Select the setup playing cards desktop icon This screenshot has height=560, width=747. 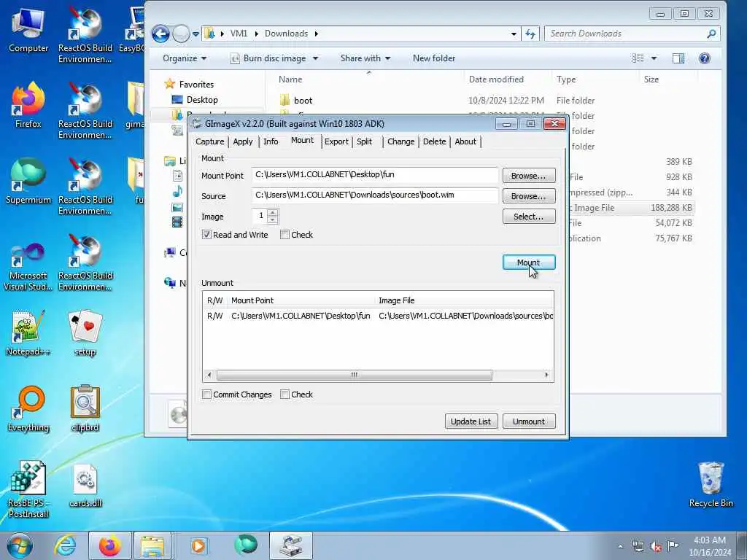(85, 332)
